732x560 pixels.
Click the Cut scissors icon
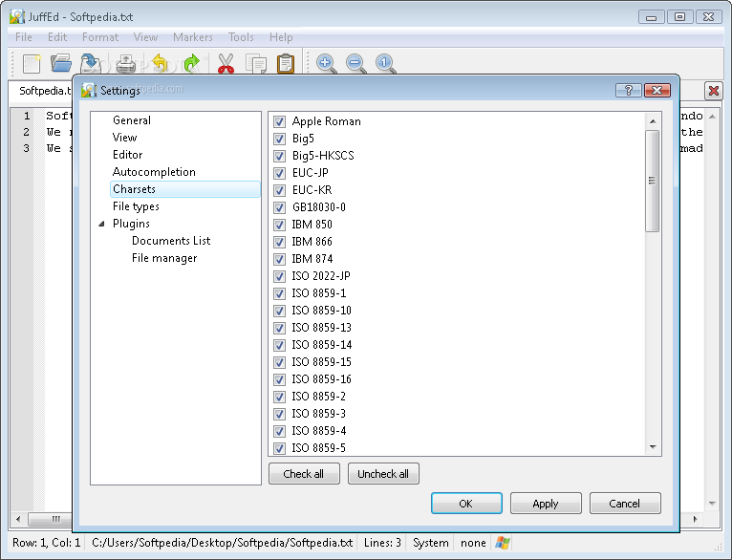tap(226, 63)
